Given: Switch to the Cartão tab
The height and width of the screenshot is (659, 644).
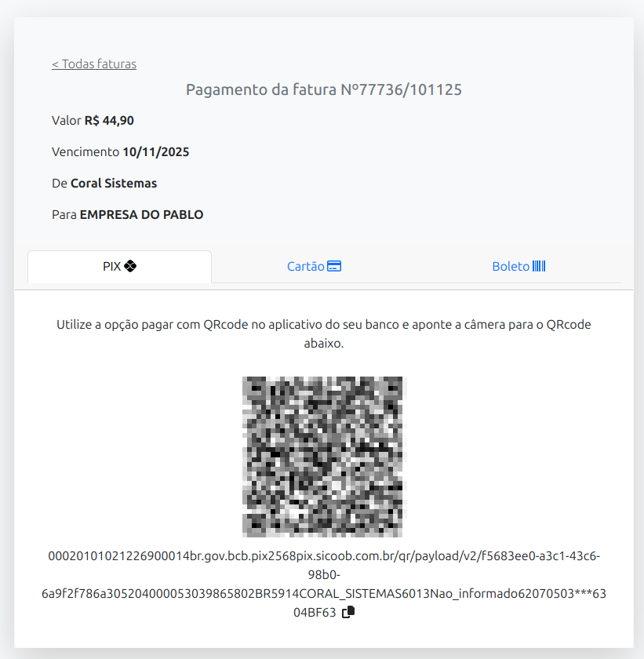Looking at the screenshot, I should 314,267.
